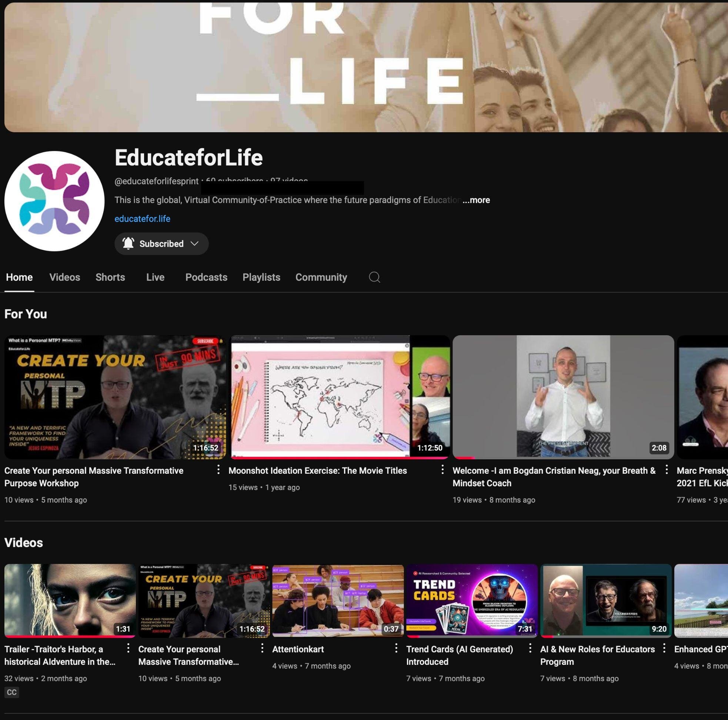Viewport: 728px width, 720px height.
Task: Open Welcome Bogdan Cristian Neag title link
Action: pyautogui.click(x=554, y=477)
